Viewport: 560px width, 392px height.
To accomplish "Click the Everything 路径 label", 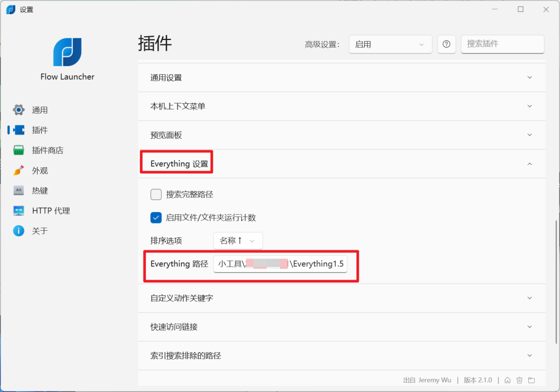I will [x=179, y=264].
